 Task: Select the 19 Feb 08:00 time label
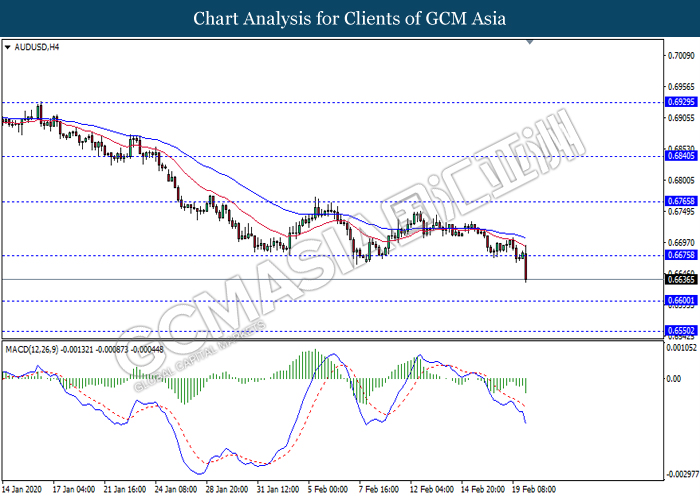click(x=536, y=491)
